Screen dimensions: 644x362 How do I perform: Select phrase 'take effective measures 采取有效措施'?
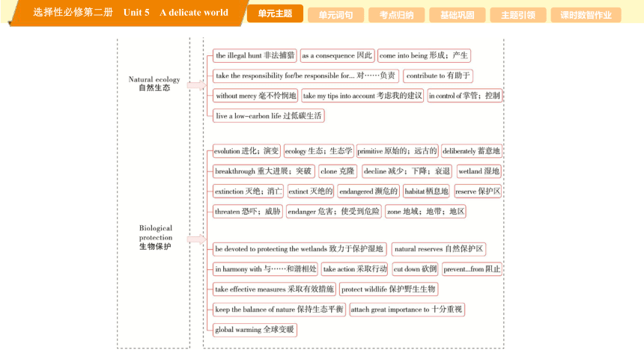(274, 289)
